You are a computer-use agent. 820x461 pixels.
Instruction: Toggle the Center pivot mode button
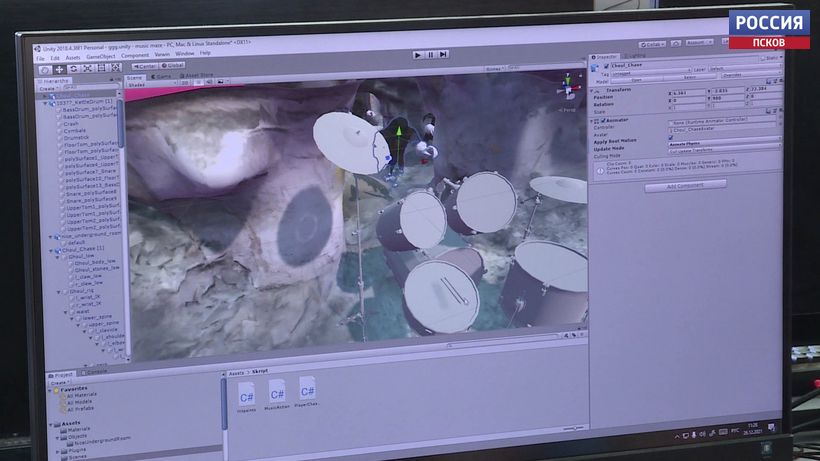tap(145, 66)
